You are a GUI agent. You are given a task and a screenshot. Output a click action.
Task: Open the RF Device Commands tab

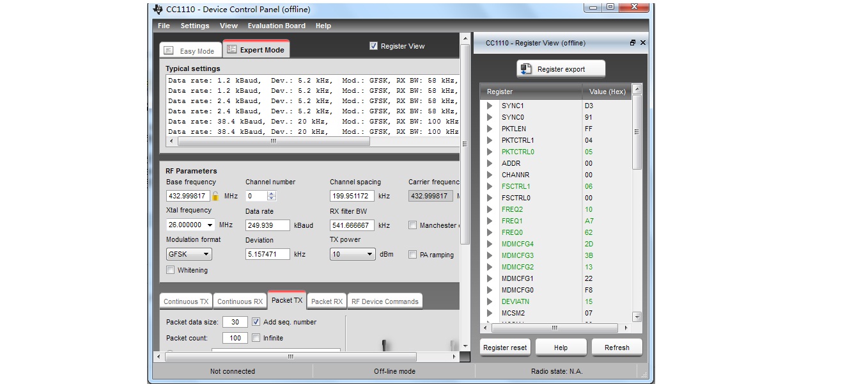385,301
